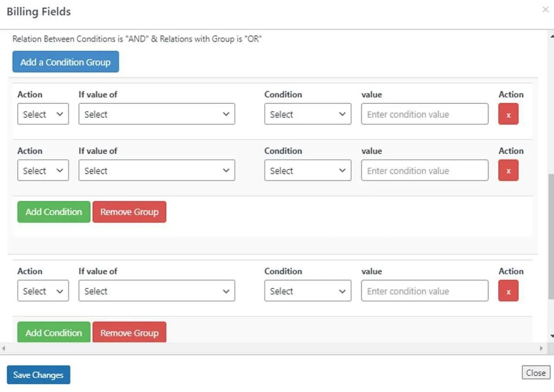Click Remove Group in the bottom group

coord(129,332)
